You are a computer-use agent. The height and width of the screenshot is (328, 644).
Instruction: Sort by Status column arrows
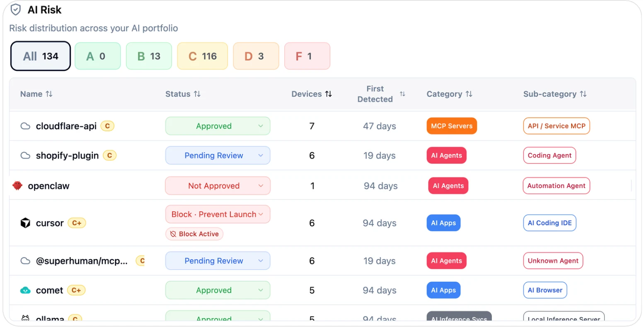[197, 94]
